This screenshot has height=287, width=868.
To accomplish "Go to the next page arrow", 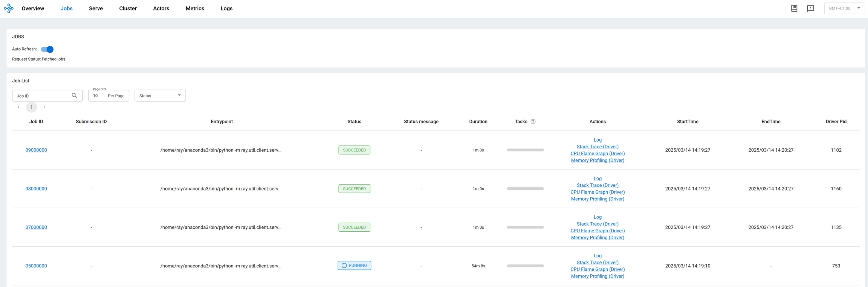I will pyautogui.click(x=44, y=107).
